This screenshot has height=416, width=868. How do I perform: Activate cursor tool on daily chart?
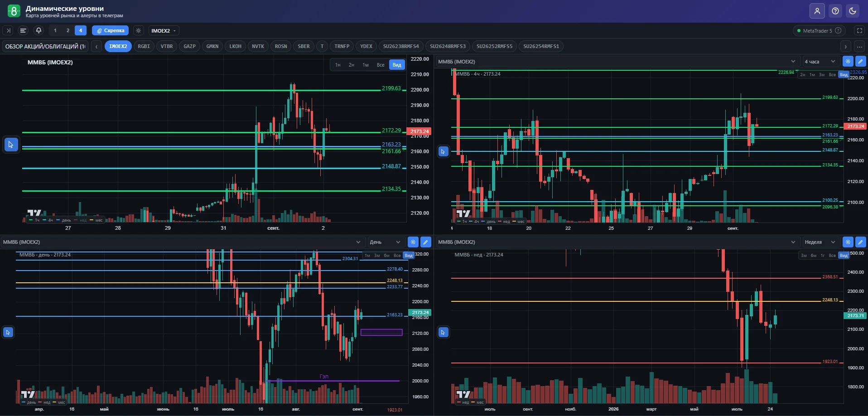(8, 332)
